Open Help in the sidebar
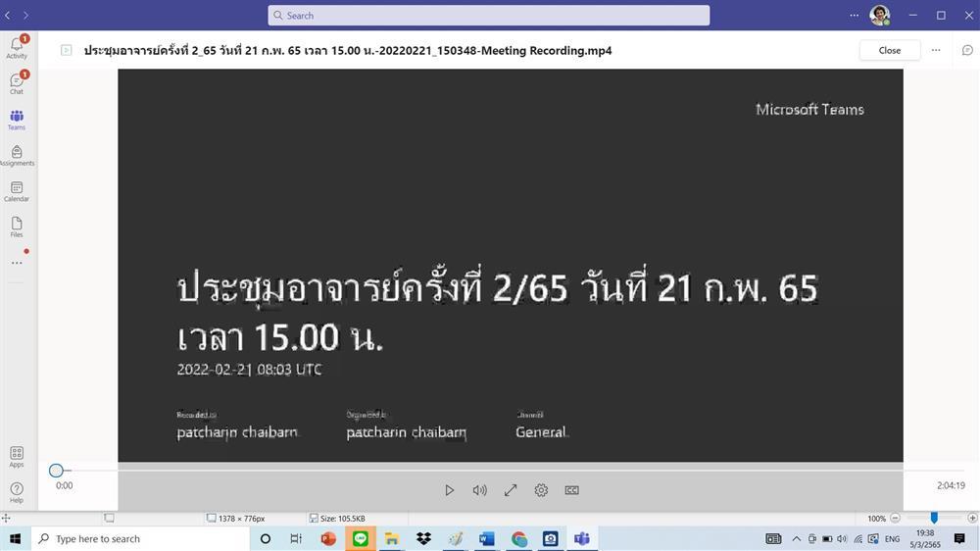This screenshot has height=551, width=980. tap(17, 492)
